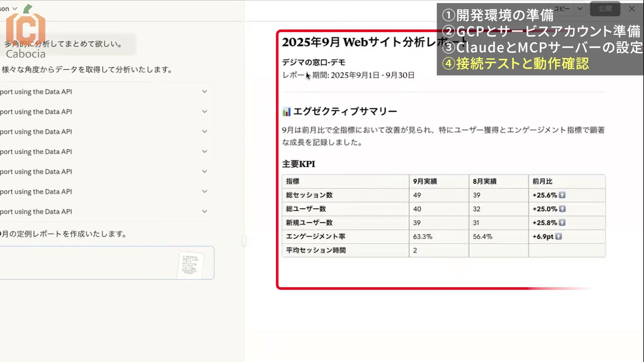Click the up-arrow icon next to +25.8%

click(562, 223)
